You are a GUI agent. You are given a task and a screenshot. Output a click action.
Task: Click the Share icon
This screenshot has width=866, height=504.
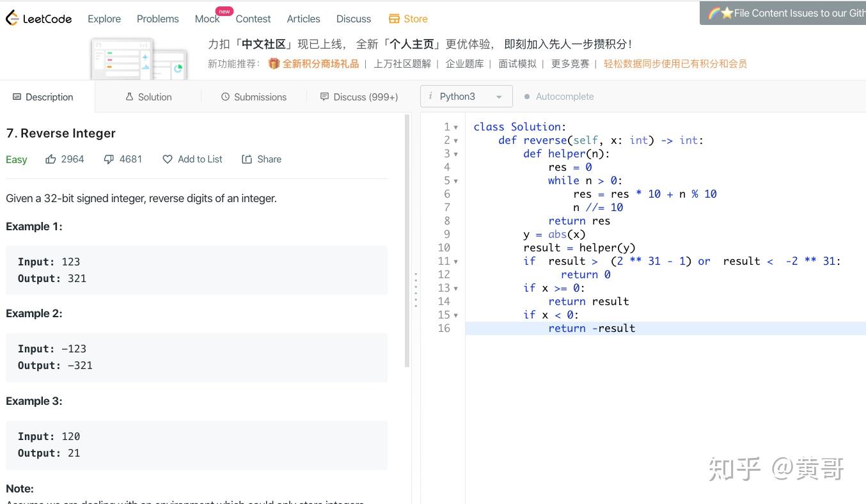coord(247,159)
